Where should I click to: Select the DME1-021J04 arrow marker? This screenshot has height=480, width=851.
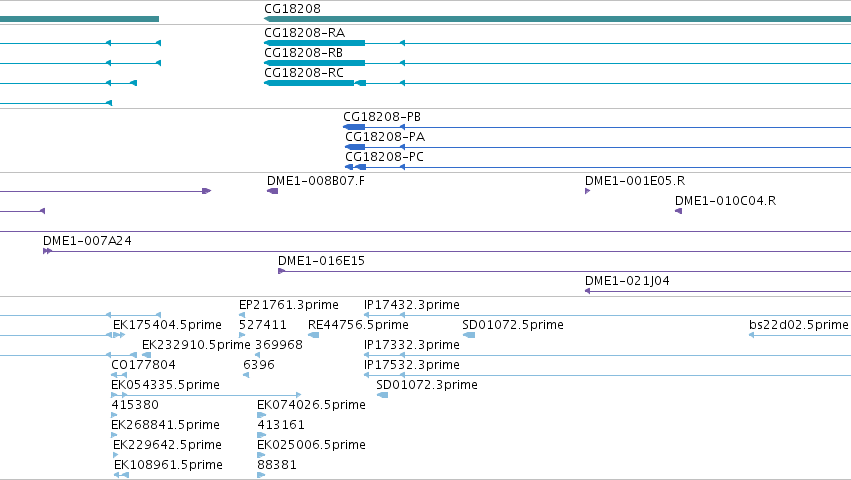point(587,292)
